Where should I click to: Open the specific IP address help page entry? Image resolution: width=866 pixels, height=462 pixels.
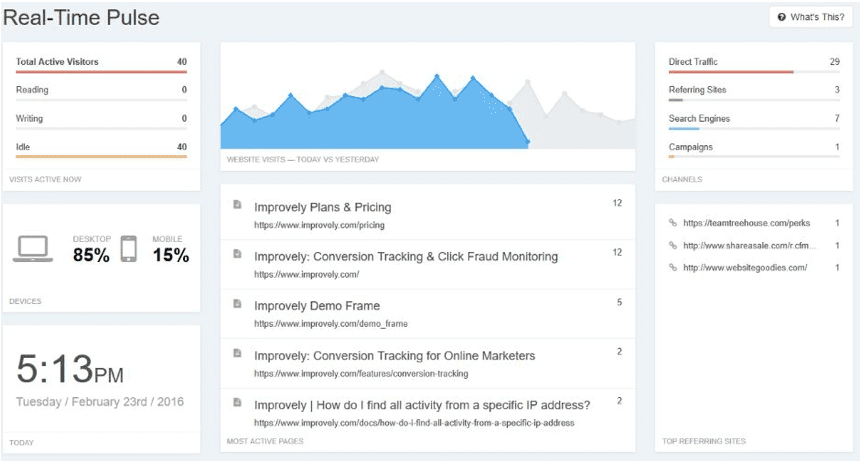pos(421,405)
